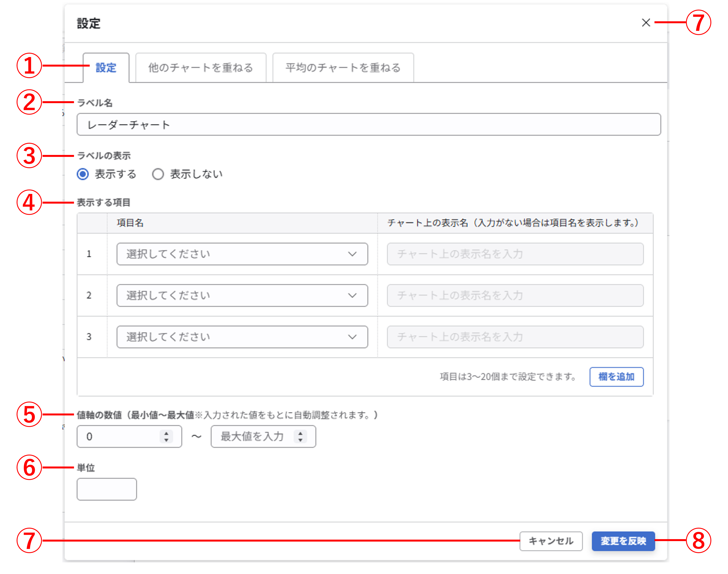Image resolution: width=728 pixels, height=574 pixels.
Task: Click the キャンセル button
Action: (x=551, y=541)
